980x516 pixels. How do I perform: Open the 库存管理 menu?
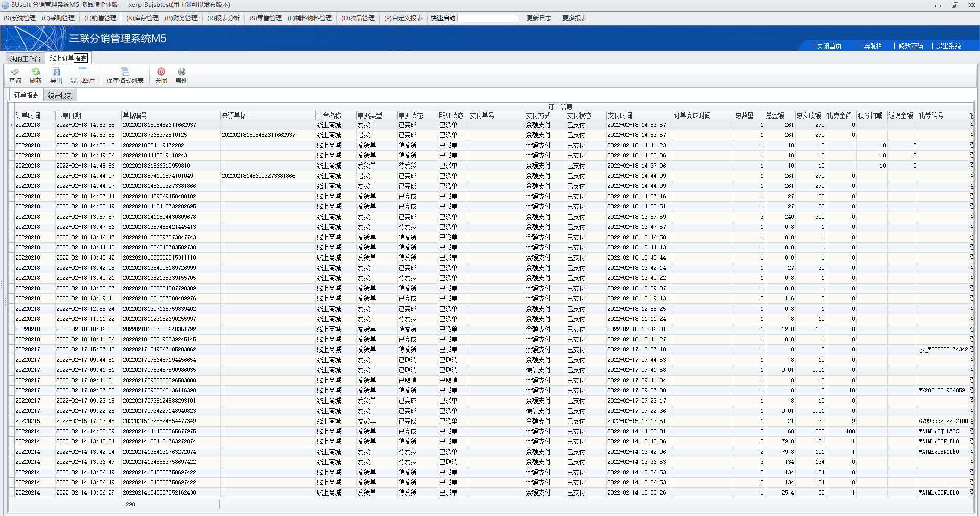point(142,18)
